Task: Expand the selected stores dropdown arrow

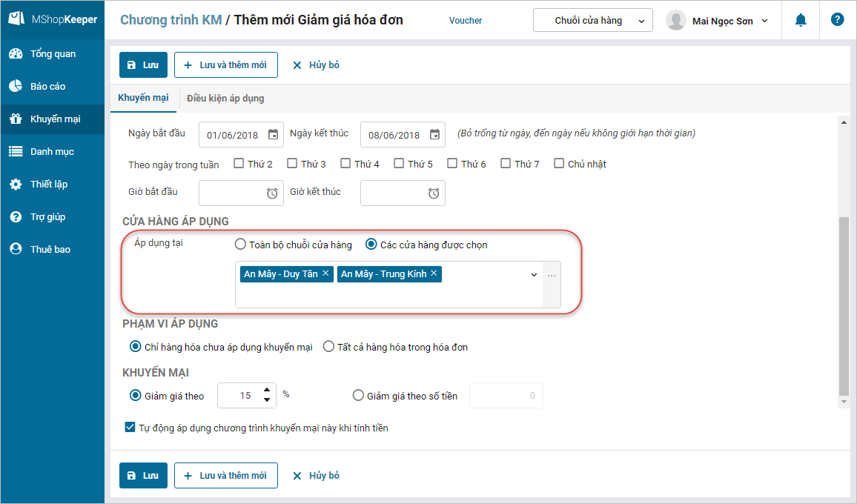Action: (534, 275)
